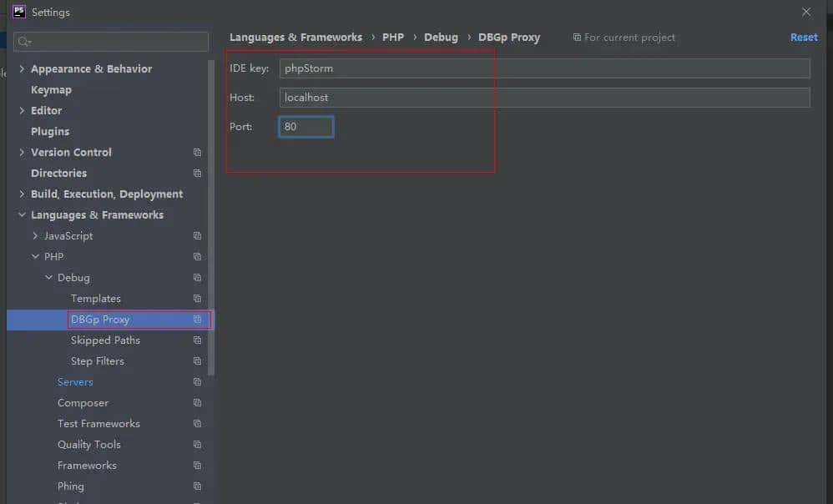Click the project icon next to Composer
This screenshot has height=504, width=833.
(x=197, y=402)
